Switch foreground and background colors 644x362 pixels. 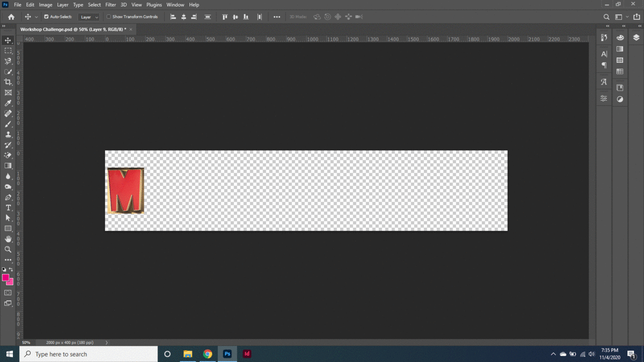(11, 270)
